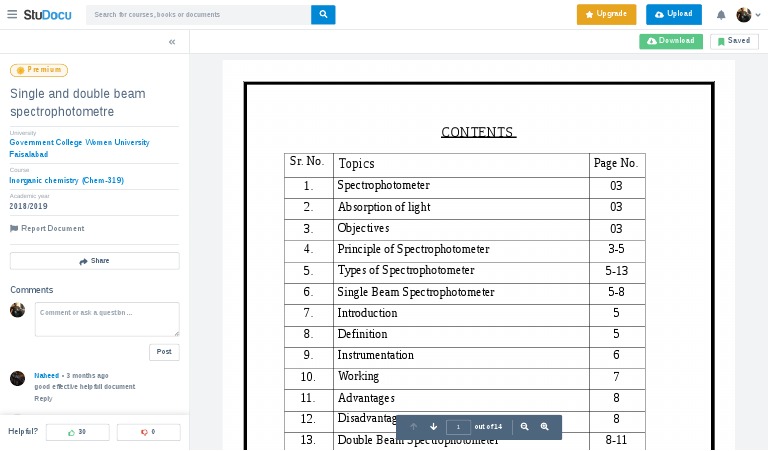The height and width of the screenshot is (451, 768).
Task: Go to the previous page arrow
Action: [414, 427]
